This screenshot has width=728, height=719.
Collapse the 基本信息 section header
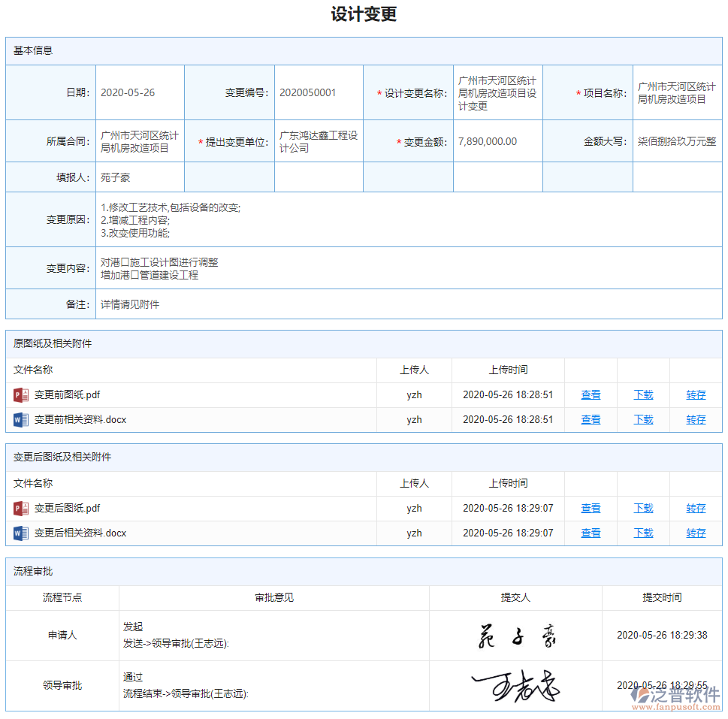coord(27,51)
